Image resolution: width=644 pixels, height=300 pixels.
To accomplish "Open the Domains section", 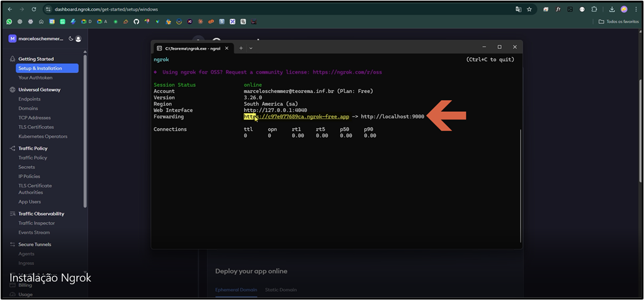I will (x=28, y=108).
